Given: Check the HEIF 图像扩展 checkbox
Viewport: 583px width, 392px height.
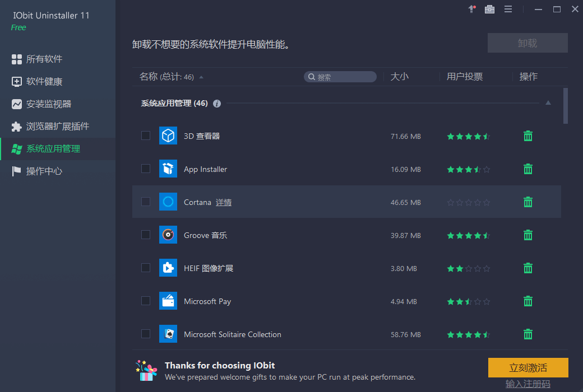Looking at the screenshot, I should point(146,268).
